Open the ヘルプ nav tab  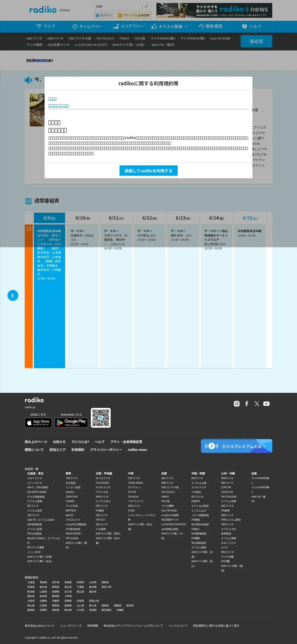(x=251, y=26)
